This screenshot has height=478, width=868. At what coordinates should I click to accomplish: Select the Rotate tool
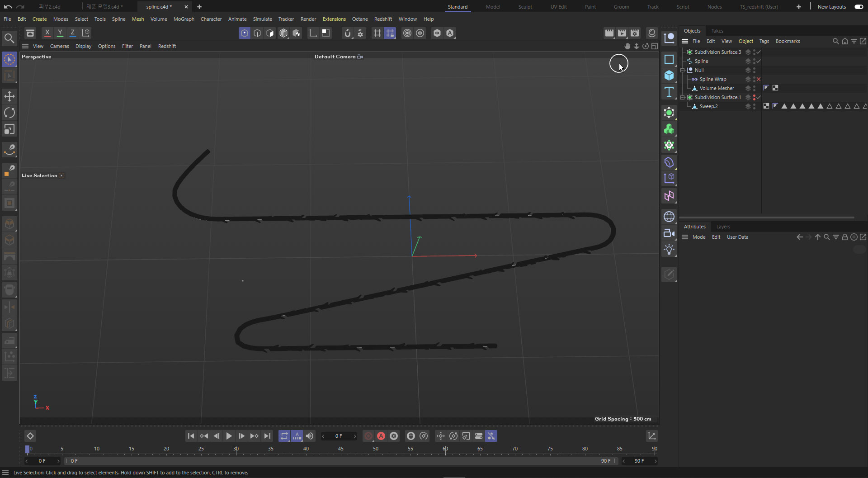[9, 113]
